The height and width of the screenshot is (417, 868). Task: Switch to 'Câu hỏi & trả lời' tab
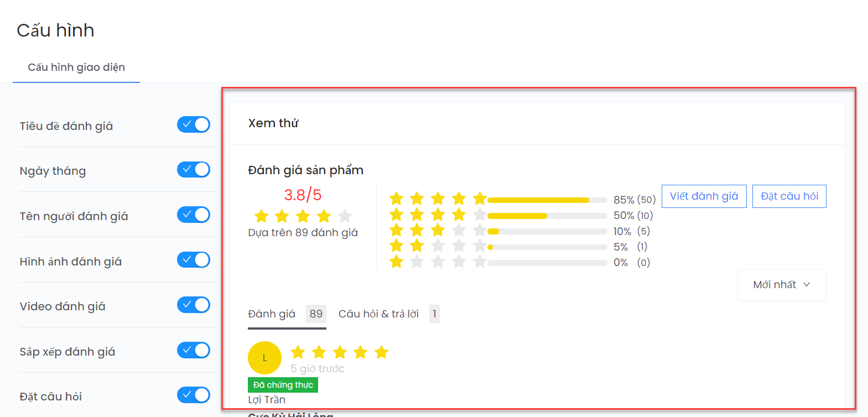point(378,314)
